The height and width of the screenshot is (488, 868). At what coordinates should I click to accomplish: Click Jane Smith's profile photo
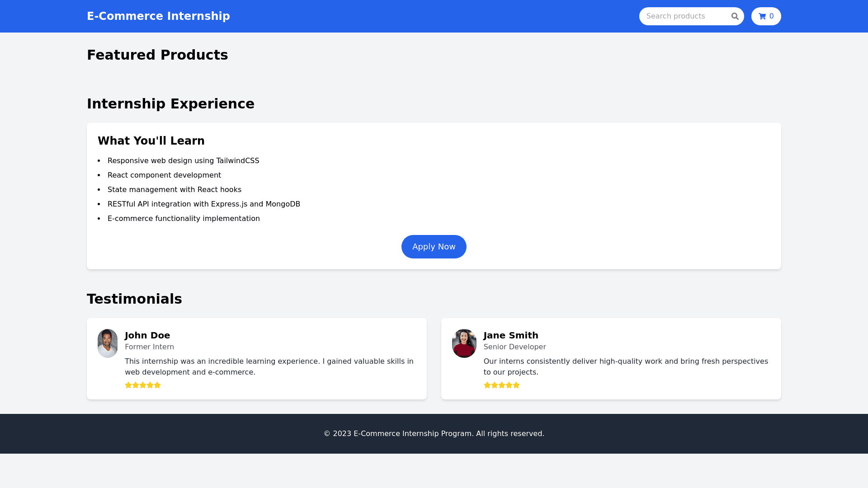coord(464,343)
